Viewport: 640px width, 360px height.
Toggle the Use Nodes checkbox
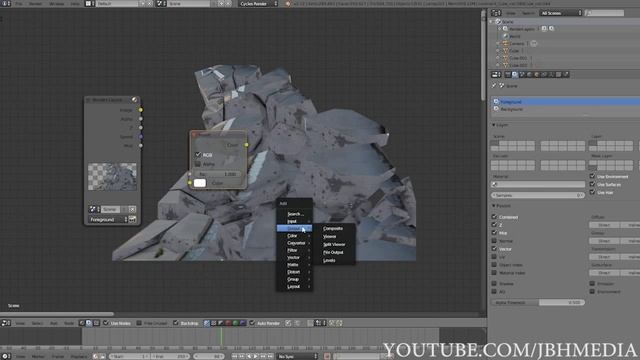point(106,323)
